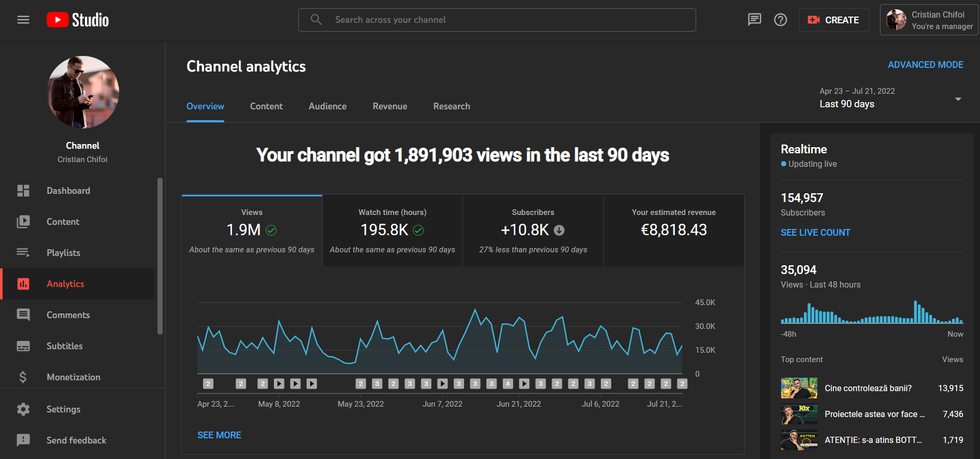Click the YouTube Studio logo
980x459 pixels.
pos(78,20)
